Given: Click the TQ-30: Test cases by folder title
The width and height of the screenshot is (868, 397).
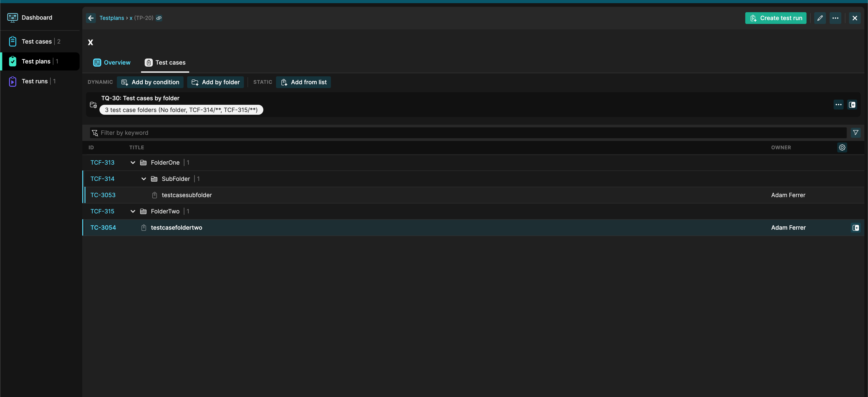Looking at the screenshot, I should tap(140, 98).
